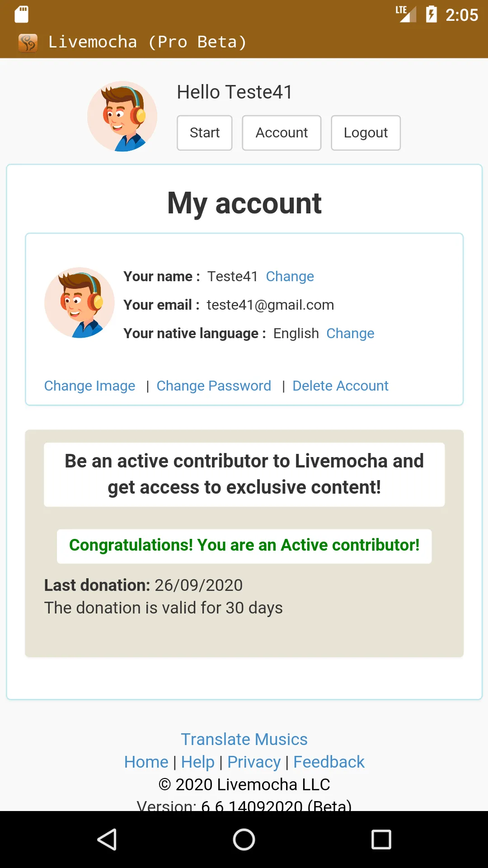
Task: Open the Change Password link
Action: click(x=214, y=386)
